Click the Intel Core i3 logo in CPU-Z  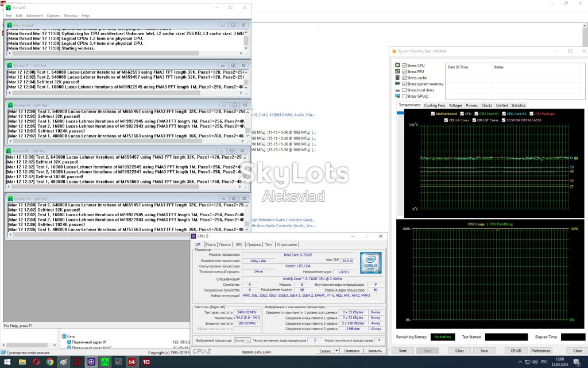[x=370, y=262]
